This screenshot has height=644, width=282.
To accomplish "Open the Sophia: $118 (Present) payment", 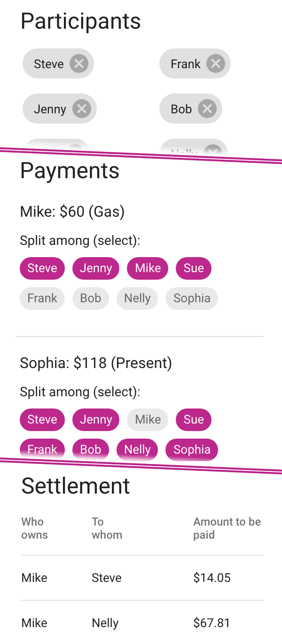I will click(96, 363).
